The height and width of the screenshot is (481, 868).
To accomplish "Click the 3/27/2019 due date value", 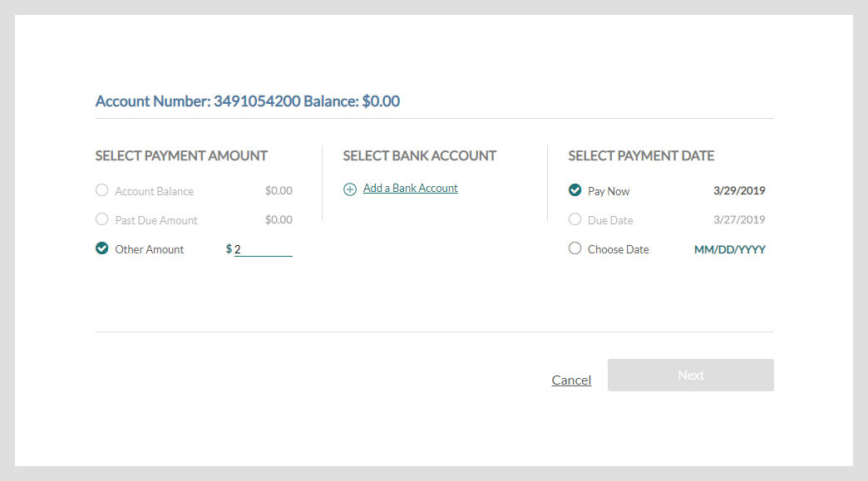I will point(739,220).
